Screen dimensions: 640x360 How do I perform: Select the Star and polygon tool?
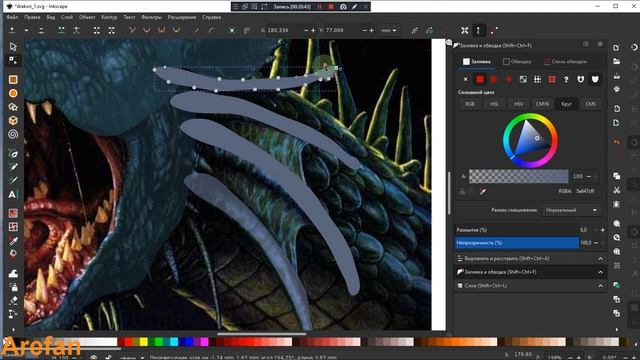point(13,107)
